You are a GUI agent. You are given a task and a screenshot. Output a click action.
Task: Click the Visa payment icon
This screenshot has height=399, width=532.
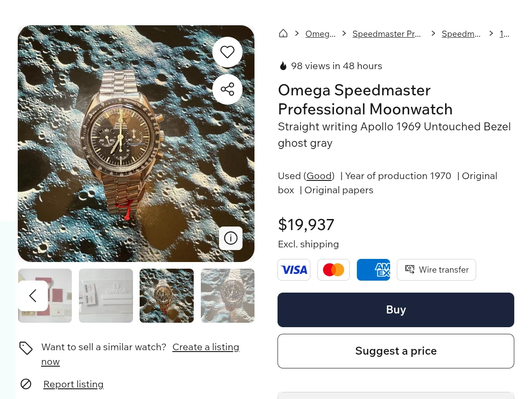tap(294, 270)
